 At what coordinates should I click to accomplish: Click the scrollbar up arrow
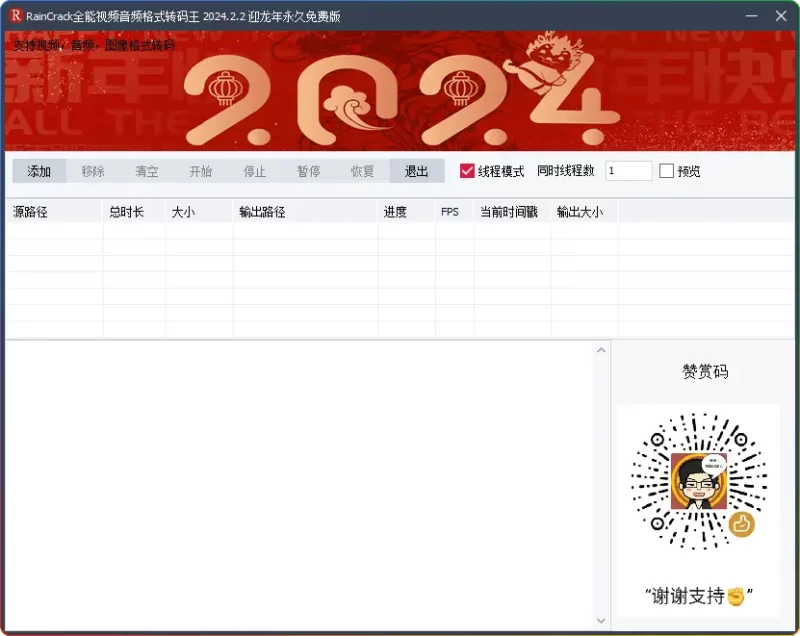point(602,349)
